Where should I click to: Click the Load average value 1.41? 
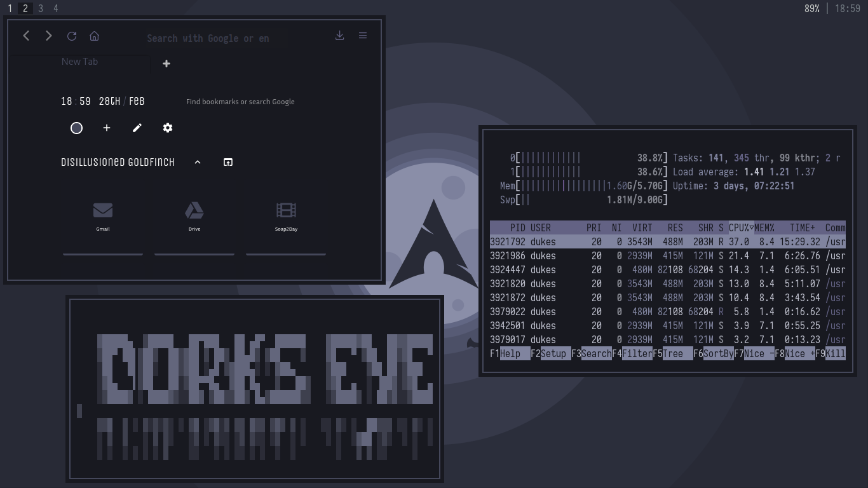point(754,172)
